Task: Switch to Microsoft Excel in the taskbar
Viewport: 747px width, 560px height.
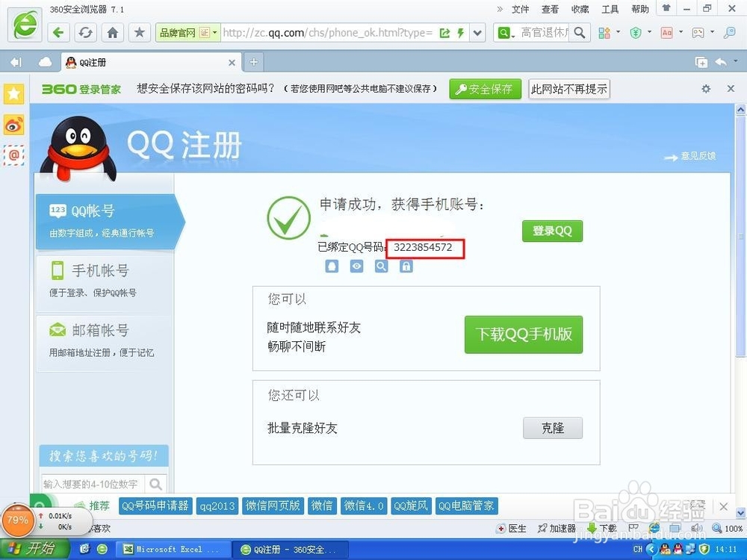Action: [x=173, y=550]
